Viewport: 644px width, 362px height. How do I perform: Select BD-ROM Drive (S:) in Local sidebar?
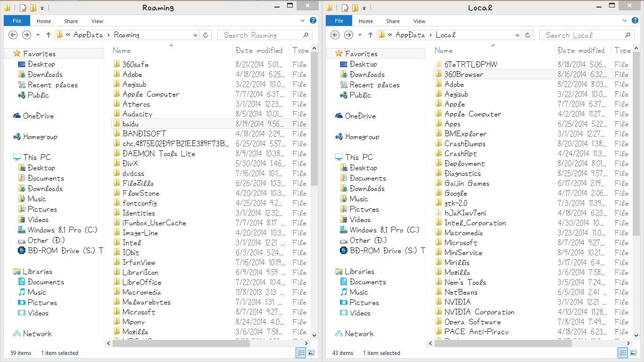pyautogui.click(x=382, y=251)
